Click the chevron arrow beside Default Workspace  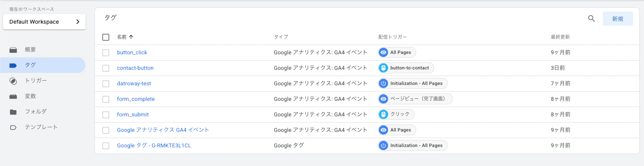[78, 22]
